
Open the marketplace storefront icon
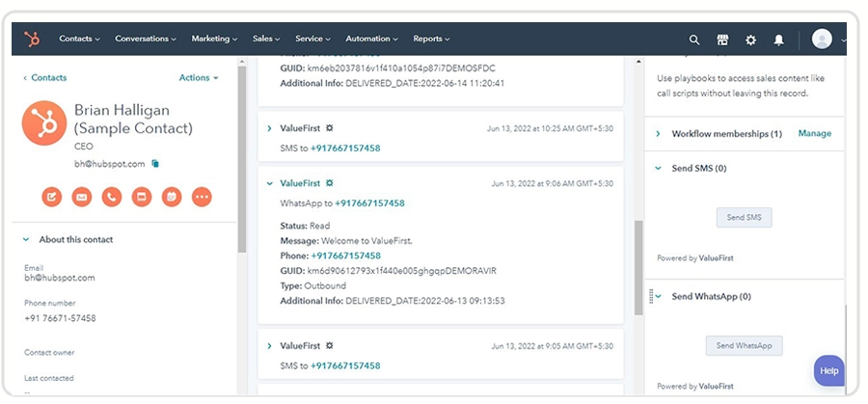coord(722,40)
